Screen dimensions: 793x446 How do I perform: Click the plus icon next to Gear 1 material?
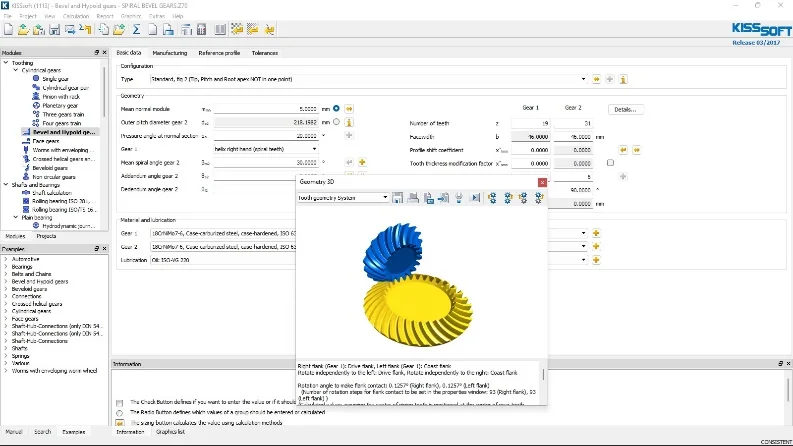click(x=596, y=233)
